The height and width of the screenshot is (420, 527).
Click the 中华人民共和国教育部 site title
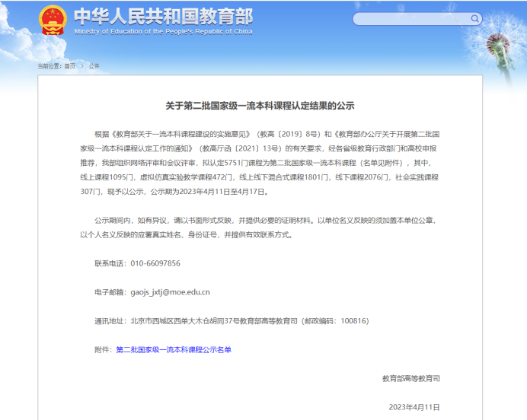click(163, 16)
